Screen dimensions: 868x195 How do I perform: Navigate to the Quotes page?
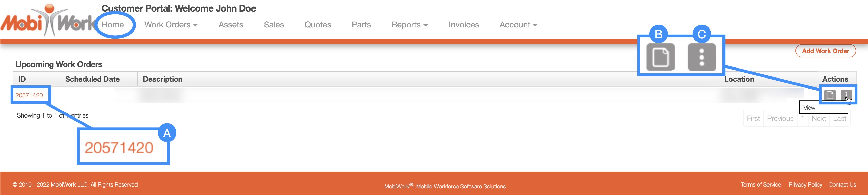pos(318,25)
